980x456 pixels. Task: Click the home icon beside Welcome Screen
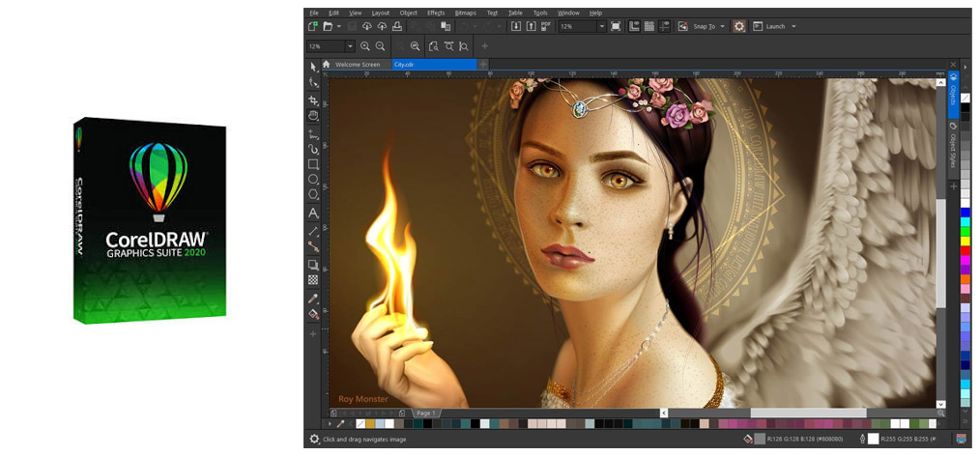[327, 65]
